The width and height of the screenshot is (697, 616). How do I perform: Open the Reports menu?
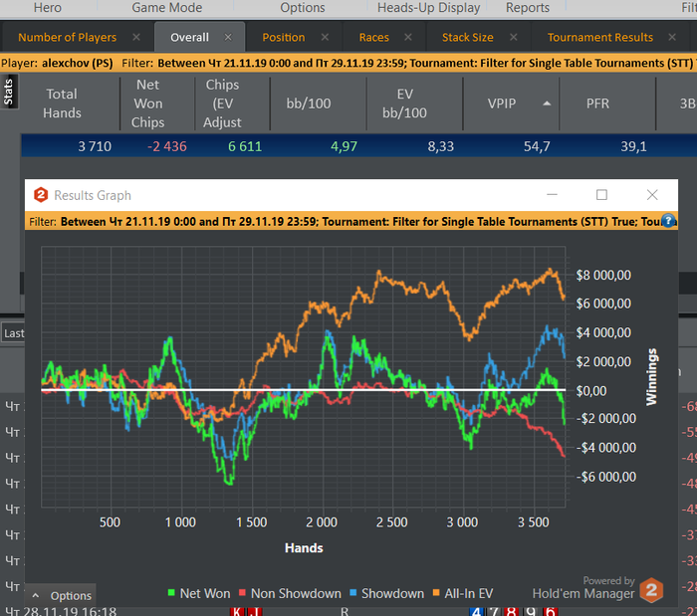point(528,8)
